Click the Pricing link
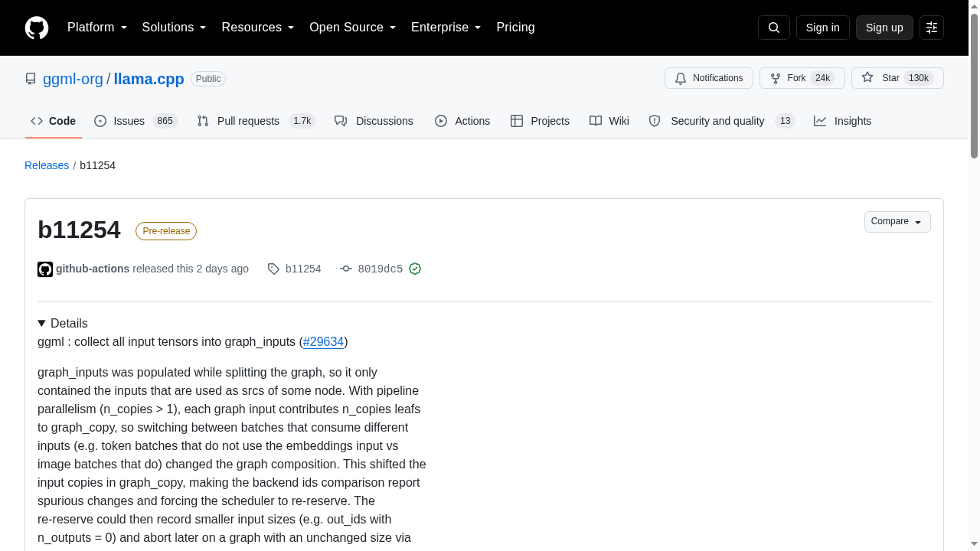The height and width of the screenshot is (551, 980). (515, 28)
